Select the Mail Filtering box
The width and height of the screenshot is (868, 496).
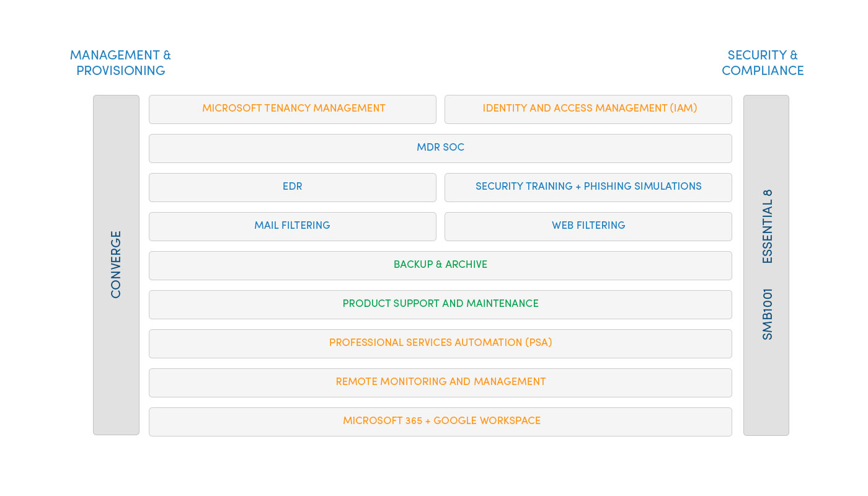[x=293, y=226]
